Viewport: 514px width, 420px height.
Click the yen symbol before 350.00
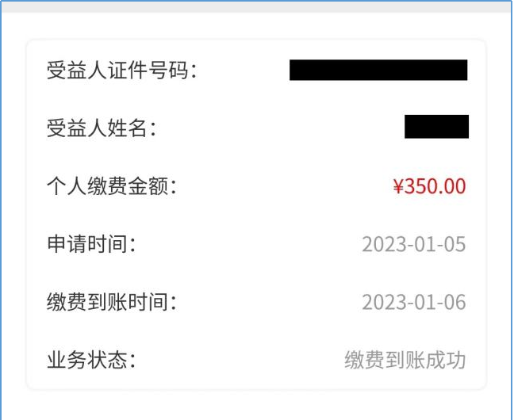point(399,186)
